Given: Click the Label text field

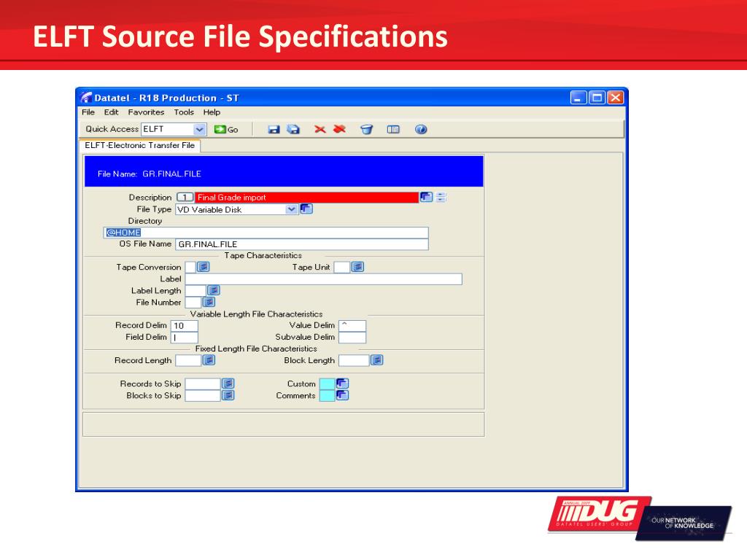Looking at the screenshot, I should [x=323, y=279].
